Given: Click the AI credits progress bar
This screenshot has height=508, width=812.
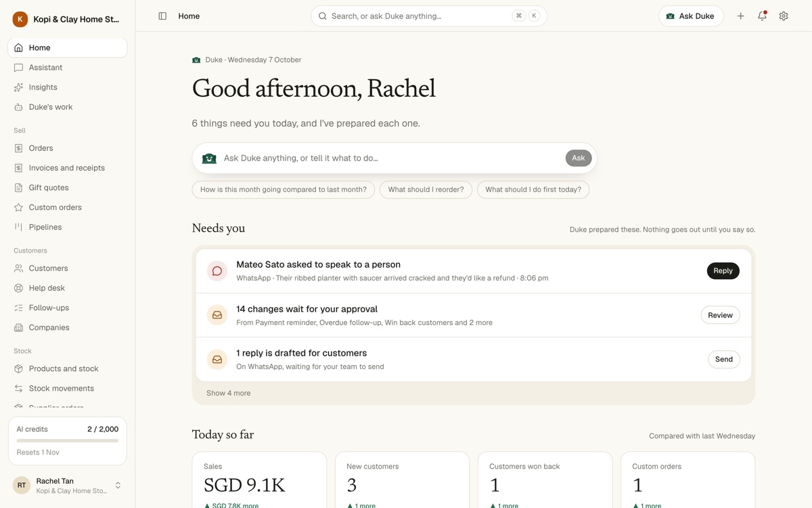Looking at the screenshot, I should (68, 441).
